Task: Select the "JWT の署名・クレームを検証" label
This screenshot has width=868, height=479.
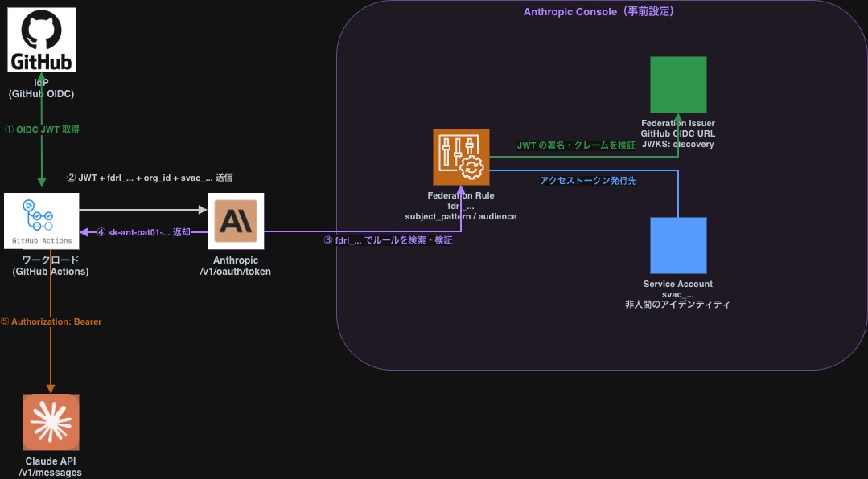Action: 576,145
